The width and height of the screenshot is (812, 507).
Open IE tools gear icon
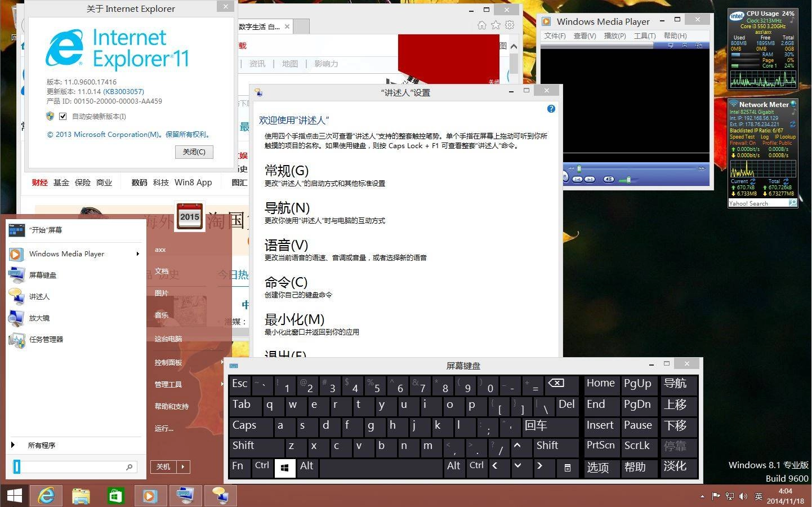click(510, 25)
